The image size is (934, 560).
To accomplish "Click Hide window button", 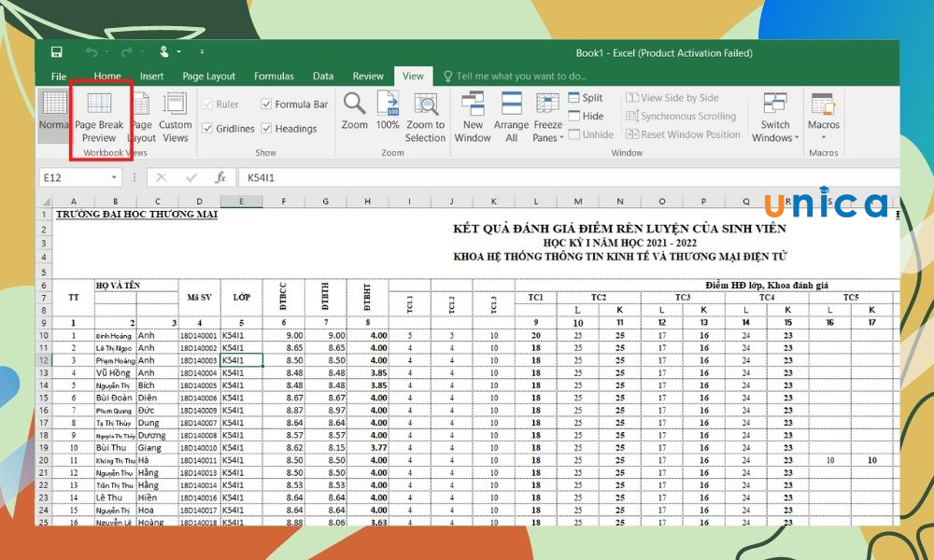I will click(586, 116).
